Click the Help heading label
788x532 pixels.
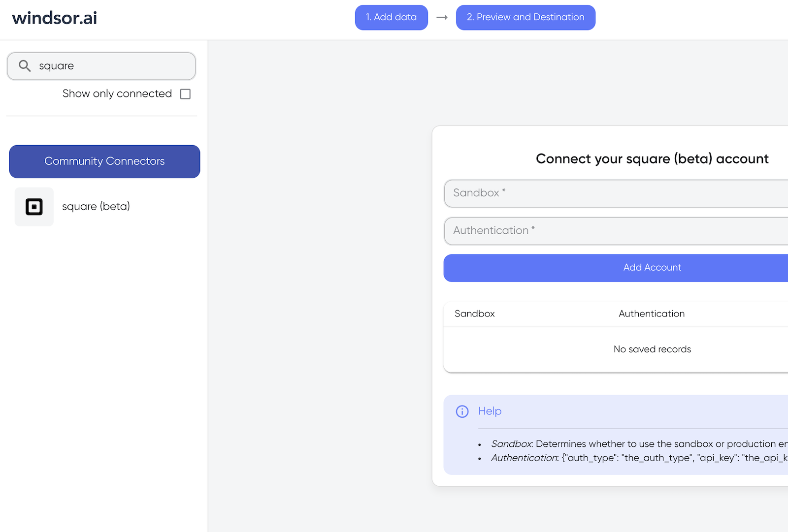tap(490, 411)
